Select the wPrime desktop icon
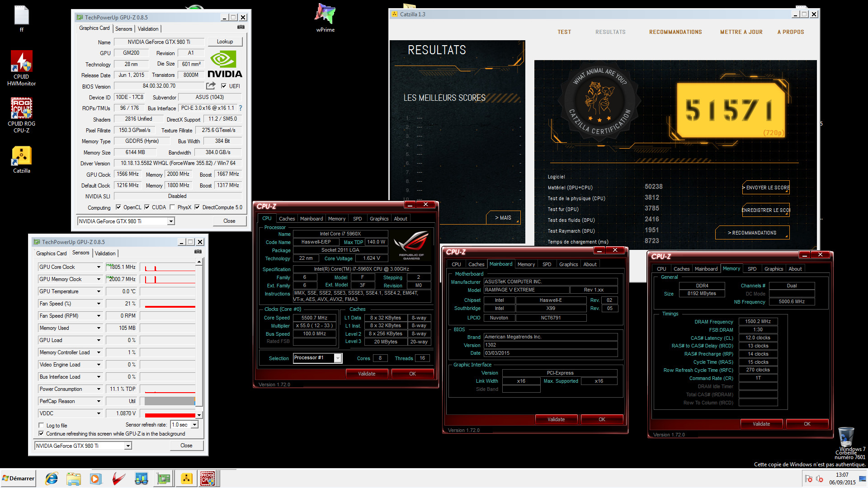This screenshot has height=488, width=868. pyautogui.click(x=325, y=18)
